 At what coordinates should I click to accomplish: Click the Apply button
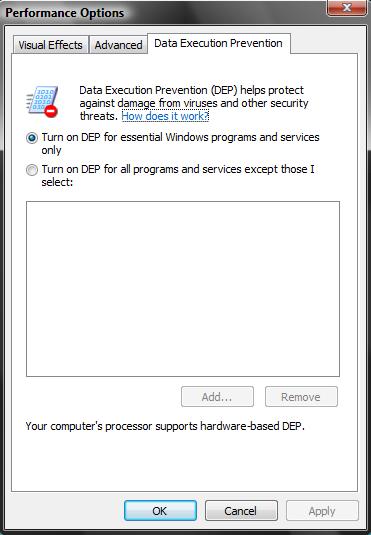[322, 510]
